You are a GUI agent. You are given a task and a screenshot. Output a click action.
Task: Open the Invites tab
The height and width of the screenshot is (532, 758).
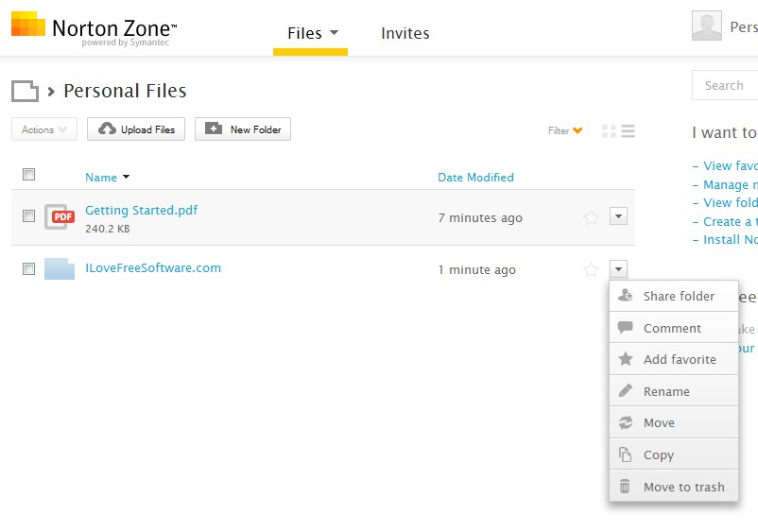coord(405,33)
